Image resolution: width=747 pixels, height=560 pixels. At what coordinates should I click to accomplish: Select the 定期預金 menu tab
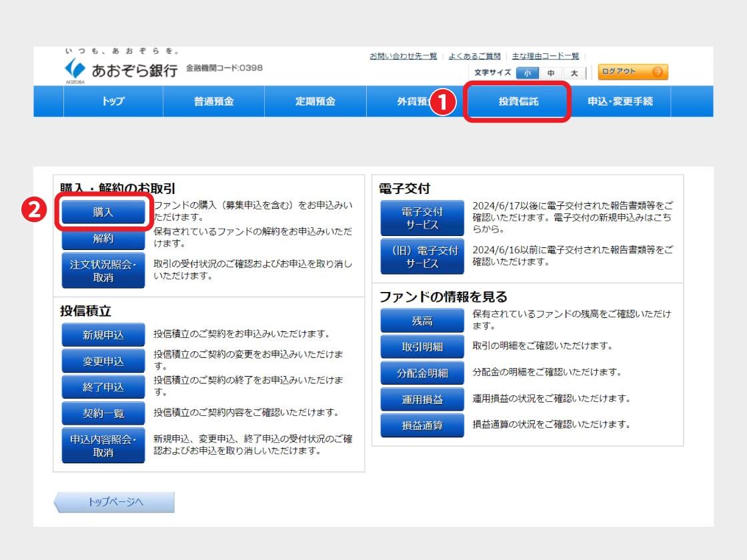point(315,101)
